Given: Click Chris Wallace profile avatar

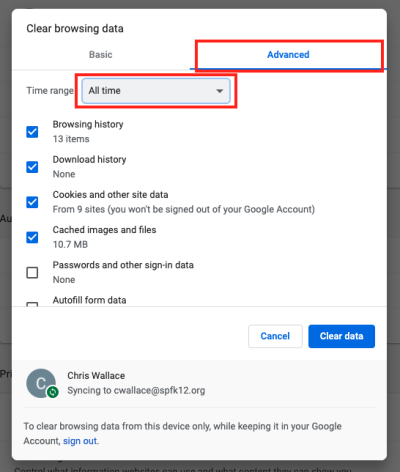Looking at the screenshot, I should tap(41, 383).
